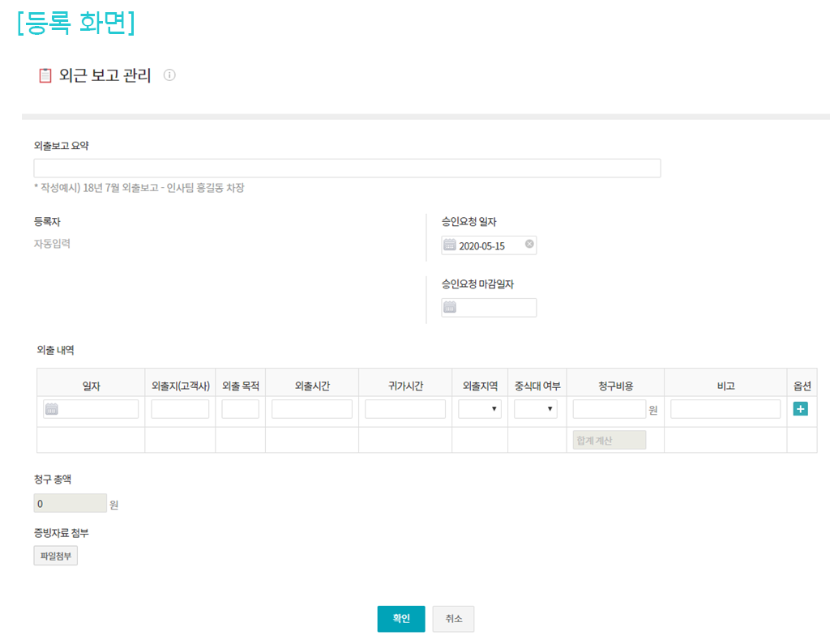Click the 파일첨부 button

click(56, 556)
